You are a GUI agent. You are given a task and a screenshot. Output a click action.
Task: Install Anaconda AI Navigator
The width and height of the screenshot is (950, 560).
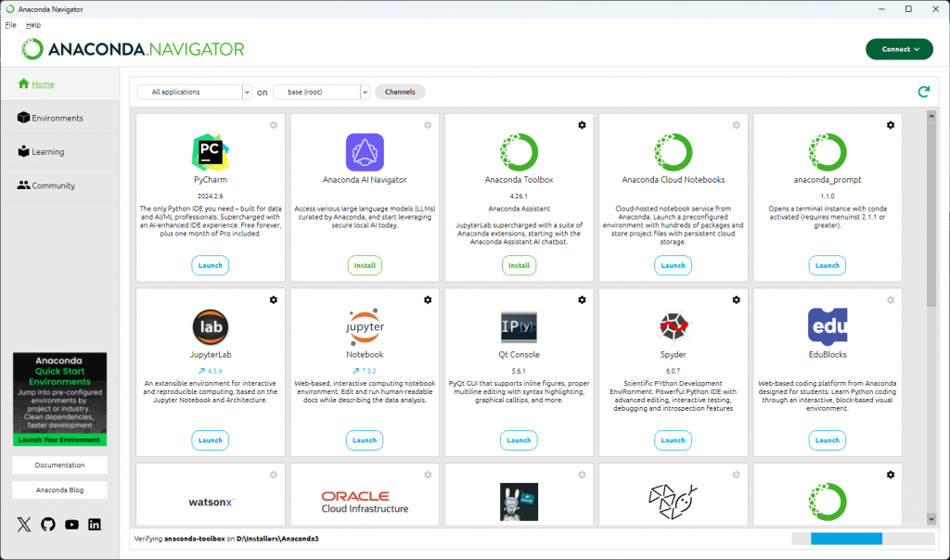[x=365, y=265]
